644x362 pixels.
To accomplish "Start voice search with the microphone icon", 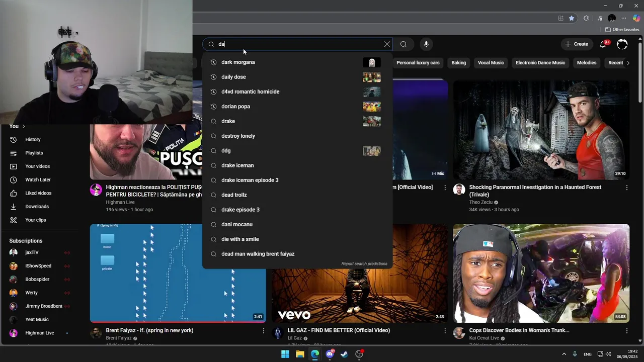I will [x=426, y=44].
